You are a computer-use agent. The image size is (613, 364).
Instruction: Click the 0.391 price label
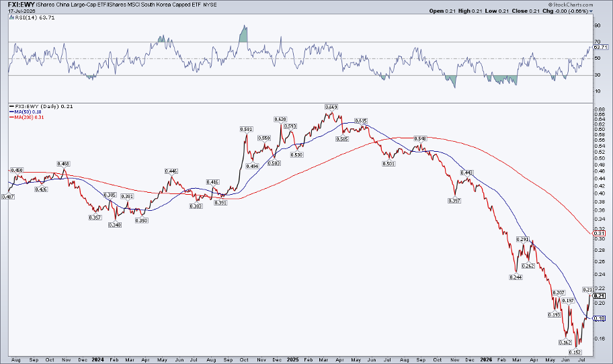[221, 203]
